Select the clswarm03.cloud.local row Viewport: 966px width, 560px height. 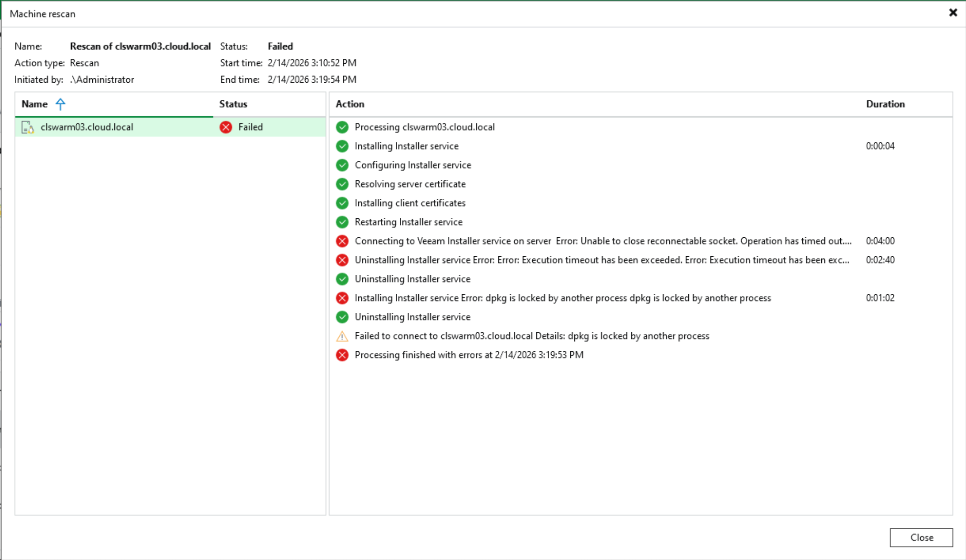point(113,127)
